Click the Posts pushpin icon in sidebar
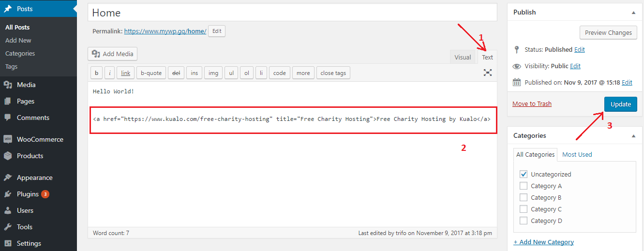The image size is (644, 251). pos(8,9)
